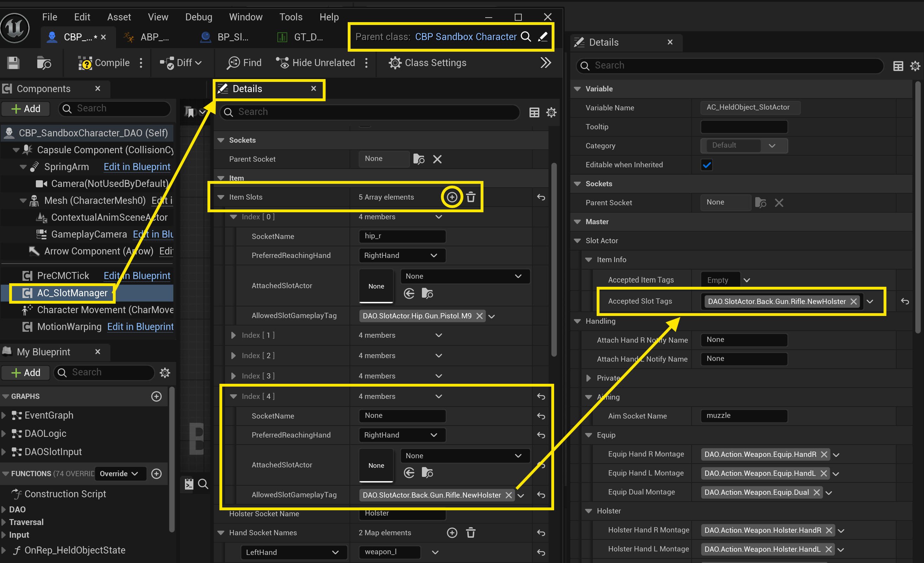
Task: Reset Accepted Slot Tags to default
Action: click(905, 302)
